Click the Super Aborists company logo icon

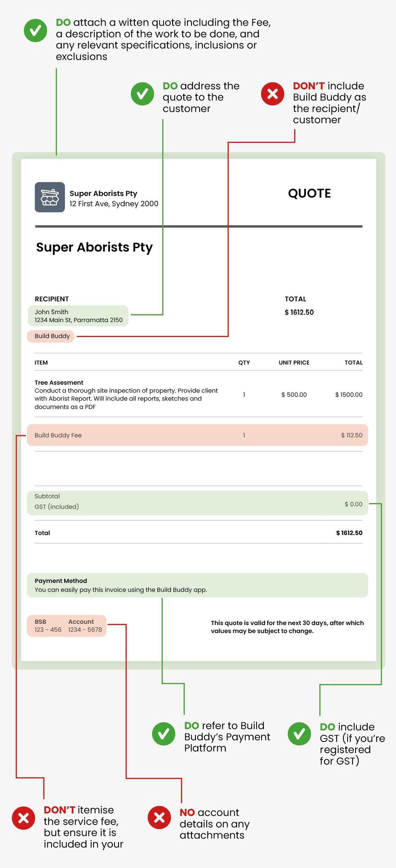click(x=50, y=197)
